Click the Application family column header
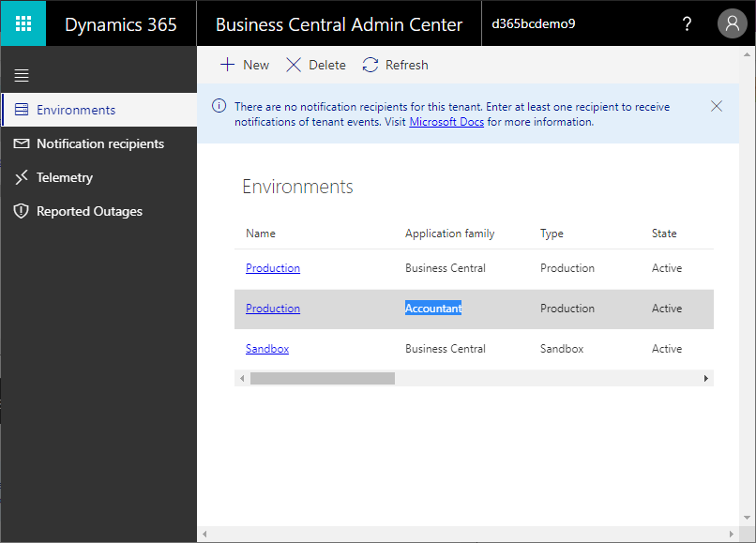This screenshot has height=543, width=756. pos(449,234)
